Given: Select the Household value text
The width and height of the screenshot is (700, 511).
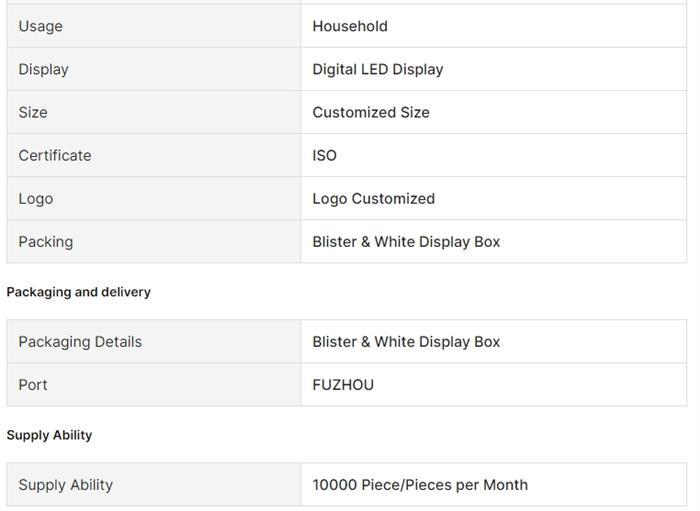Looking at the screenshot, I should click(350, 26).
